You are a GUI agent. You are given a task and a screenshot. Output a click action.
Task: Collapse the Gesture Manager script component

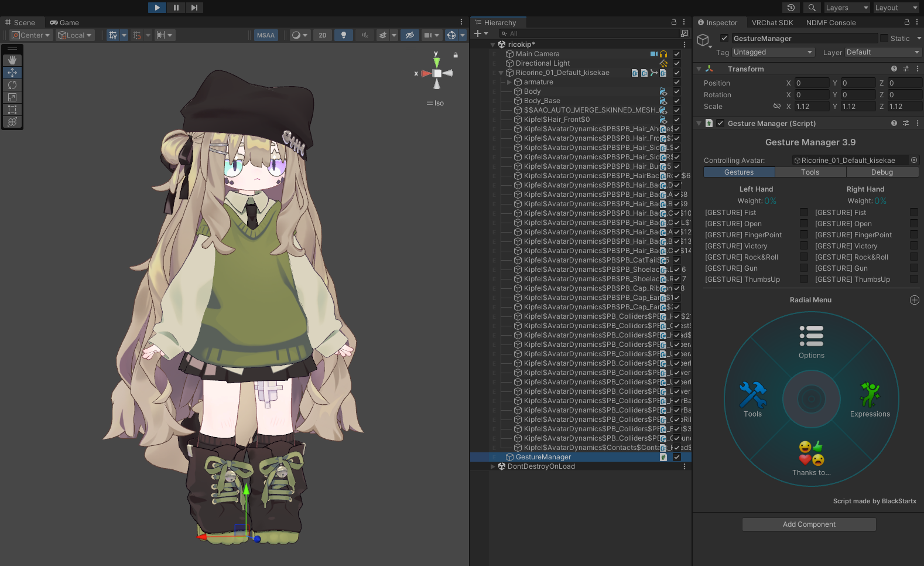699,124
